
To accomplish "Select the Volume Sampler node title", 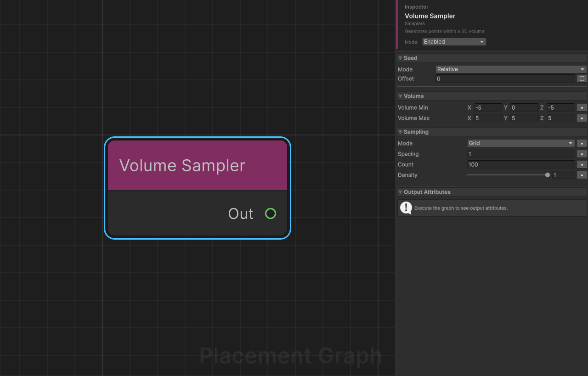I will [x=182, y=165].
